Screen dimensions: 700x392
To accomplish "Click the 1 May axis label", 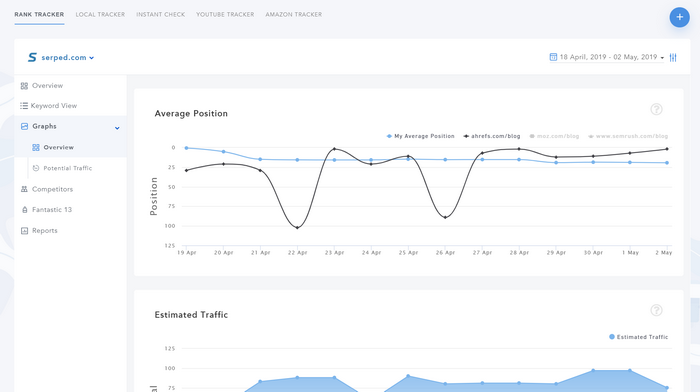I will (630, 253).
